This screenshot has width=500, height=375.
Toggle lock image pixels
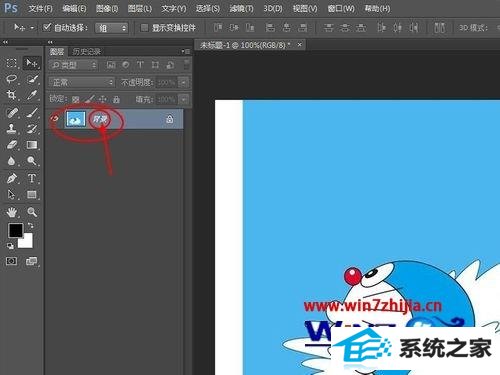[89, 99]
